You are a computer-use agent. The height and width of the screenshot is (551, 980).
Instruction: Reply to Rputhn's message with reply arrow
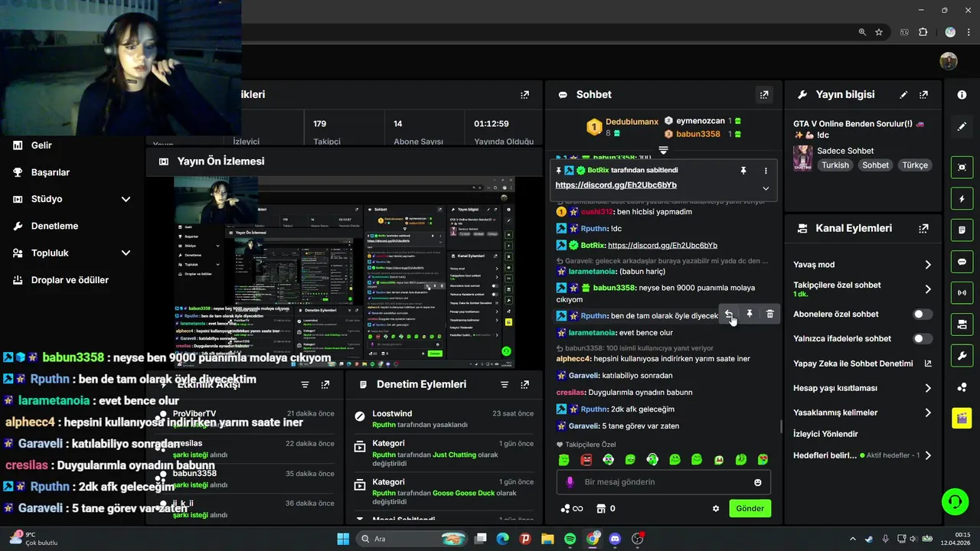coord(729,315)
